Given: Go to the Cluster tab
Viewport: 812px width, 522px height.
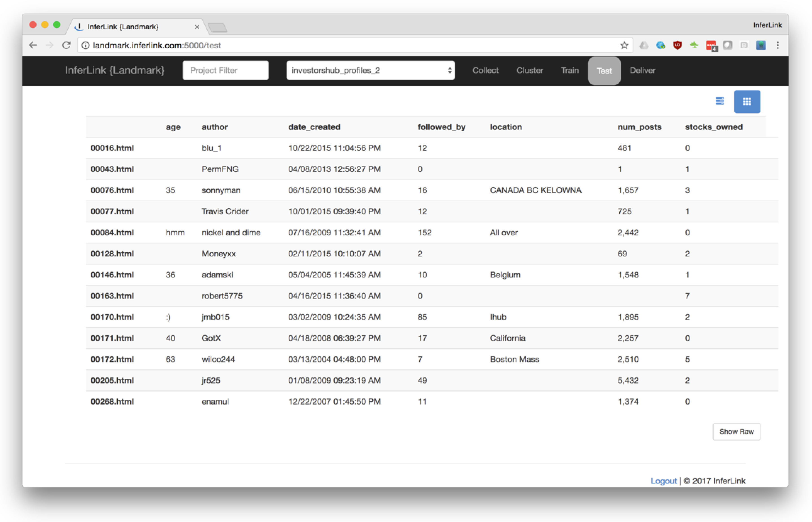Looking at the screenshot, I should [529, 70].
